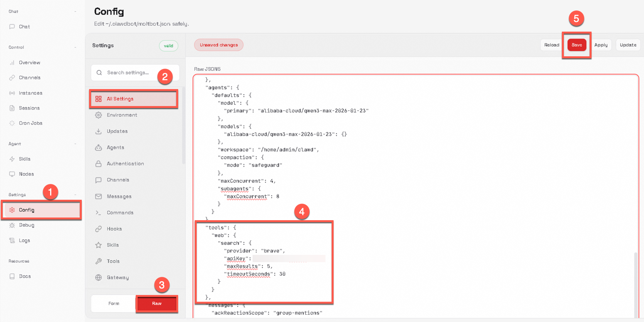Click the Tools wrench icon
The width and height of the screenshot is (644, 322).
point(98,261)
